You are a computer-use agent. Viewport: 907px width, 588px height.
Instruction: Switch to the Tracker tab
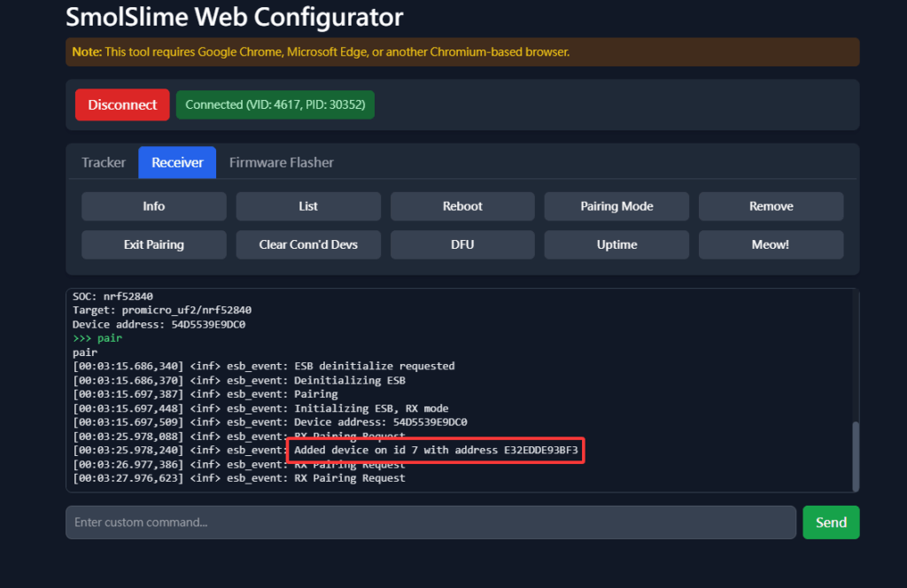click(x=104, y=162)
